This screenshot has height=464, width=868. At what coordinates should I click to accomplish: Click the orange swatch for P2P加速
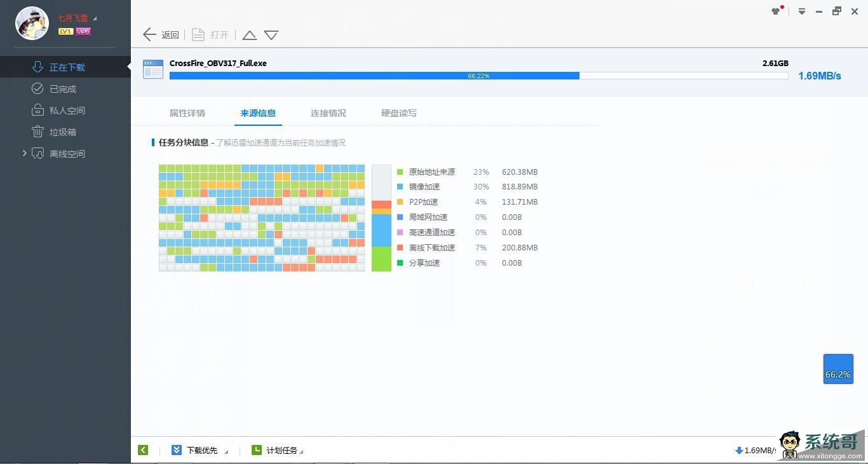tap(400, 202)
